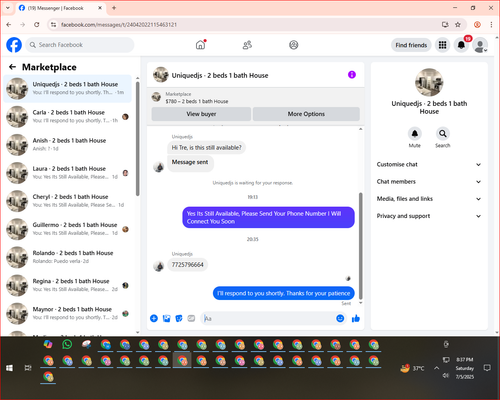500x400 pixels.
Task: Open Regina 2 beds 1 bath House chat
Action: click(68, 285)
